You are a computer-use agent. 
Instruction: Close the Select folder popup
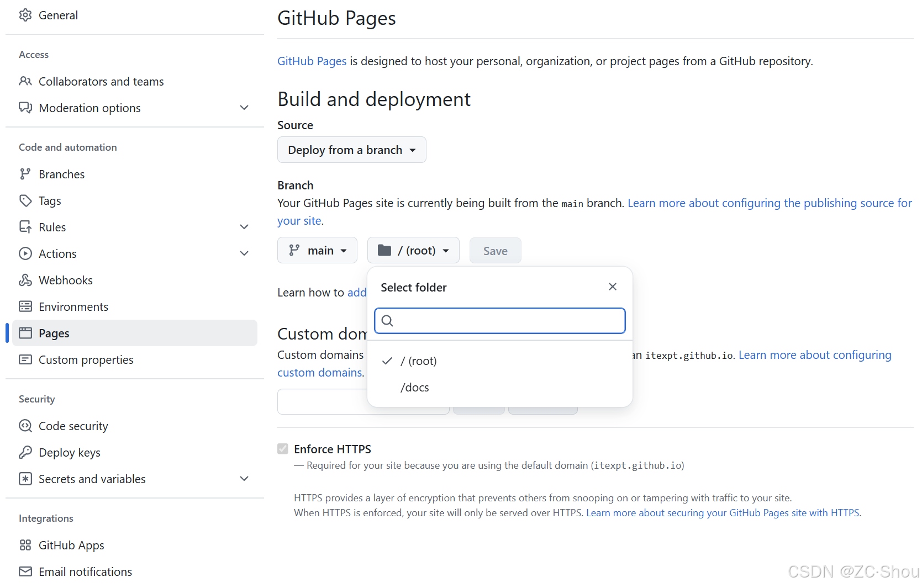point(612,287)
